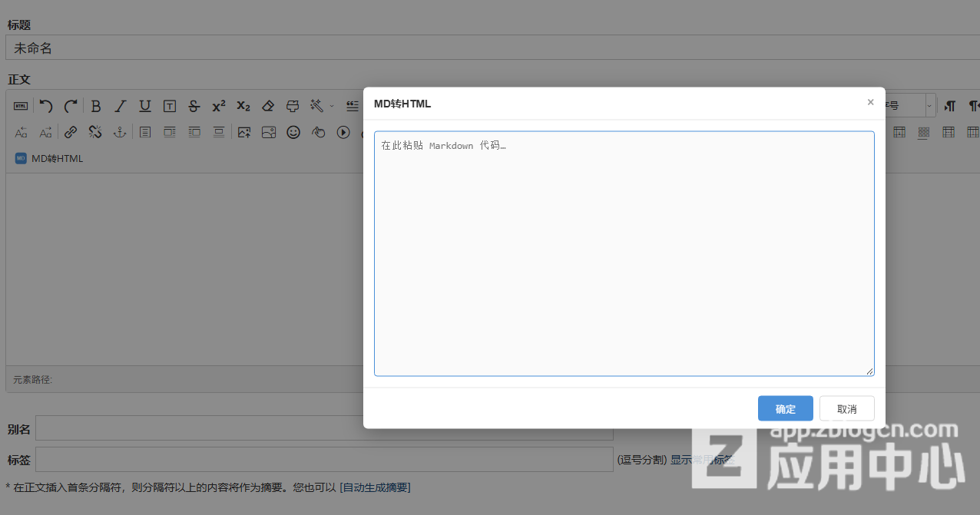980x515 pixels.
Task: Click the picture icon with landscape
Action: pos(269,132)
